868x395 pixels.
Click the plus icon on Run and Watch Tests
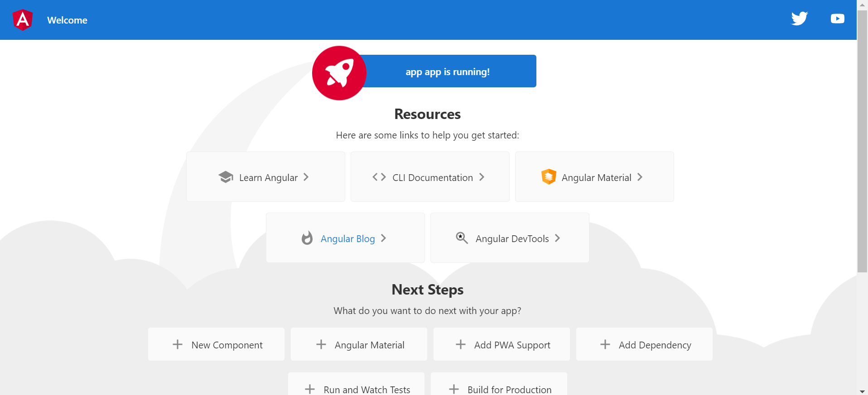tap(310, 389)
